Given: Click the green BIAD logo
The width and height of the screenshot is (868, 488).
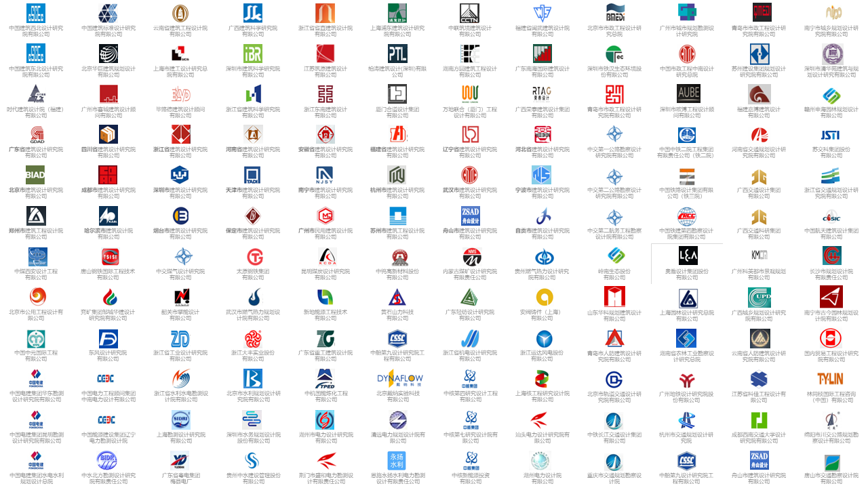Looking at the screenshot, I should tap(36, 175).
